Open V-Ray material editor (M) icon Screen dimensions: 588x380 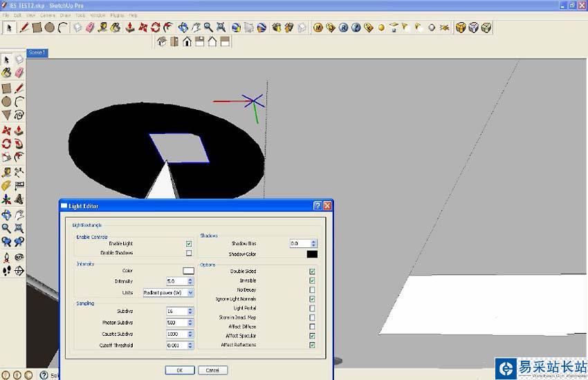pyautogui.click(x=318, y=28)
